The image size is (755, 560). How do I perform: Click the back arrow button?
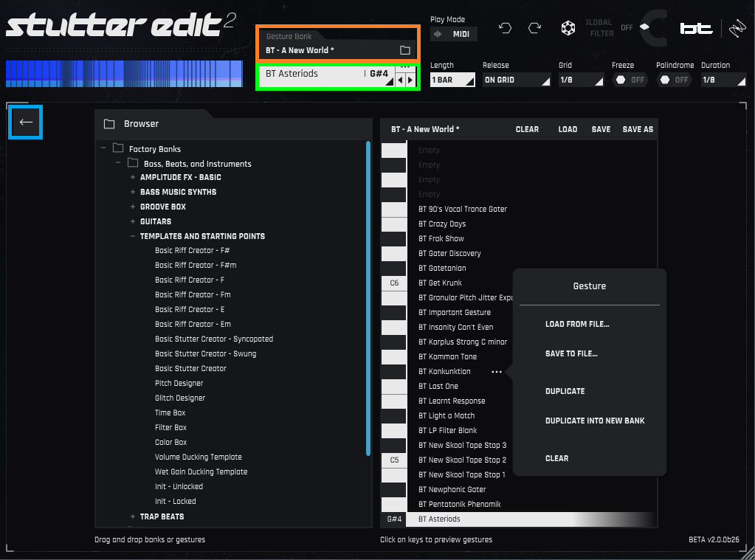(26, 122)
